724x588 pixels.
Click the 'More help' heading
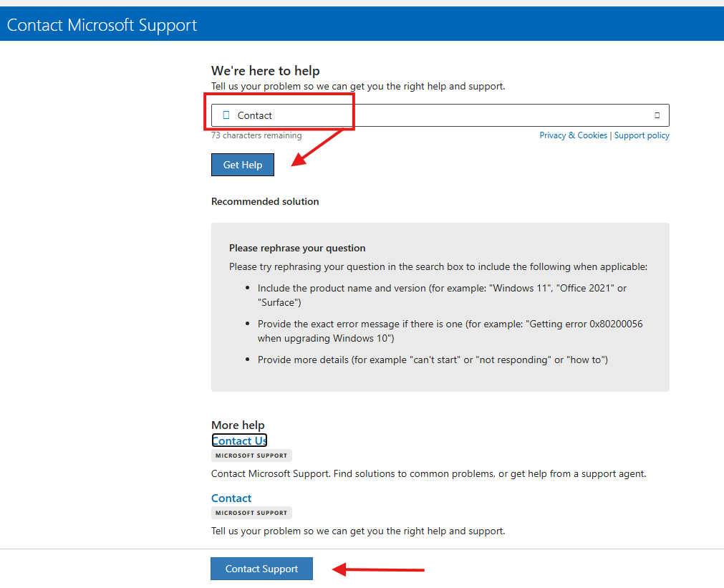238,425
